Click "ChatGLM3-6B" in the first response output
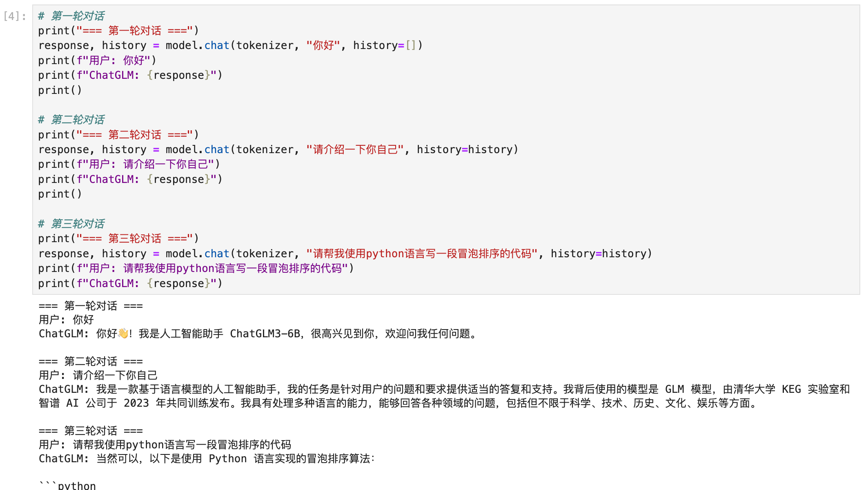 pyautogui.click(x=265, y=334)
